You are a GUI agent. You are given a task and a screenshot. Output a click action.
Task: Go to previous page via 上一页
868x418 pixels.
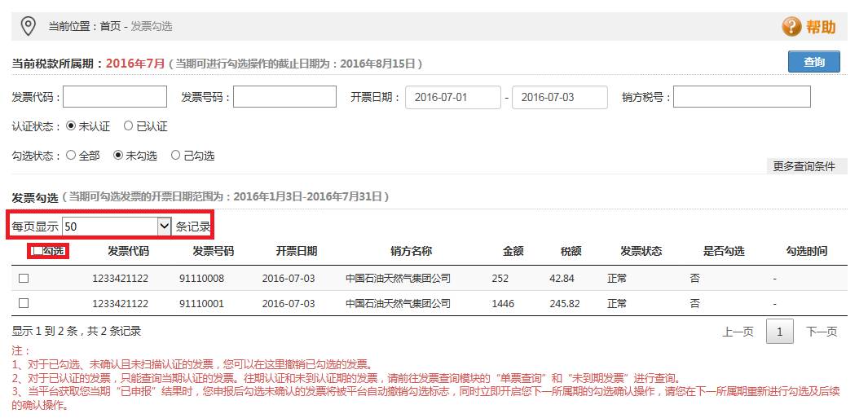738,332
